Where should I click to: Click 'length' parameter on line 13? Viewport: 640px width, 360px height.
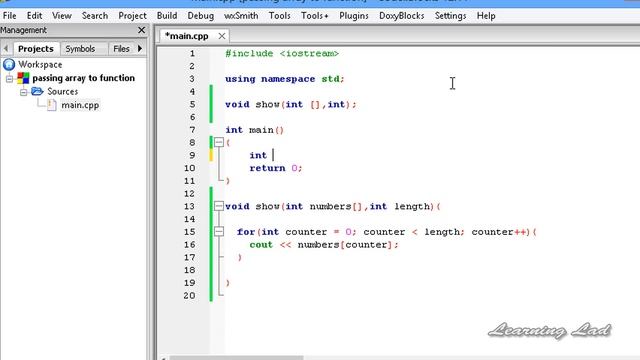(x=412, y=206)
